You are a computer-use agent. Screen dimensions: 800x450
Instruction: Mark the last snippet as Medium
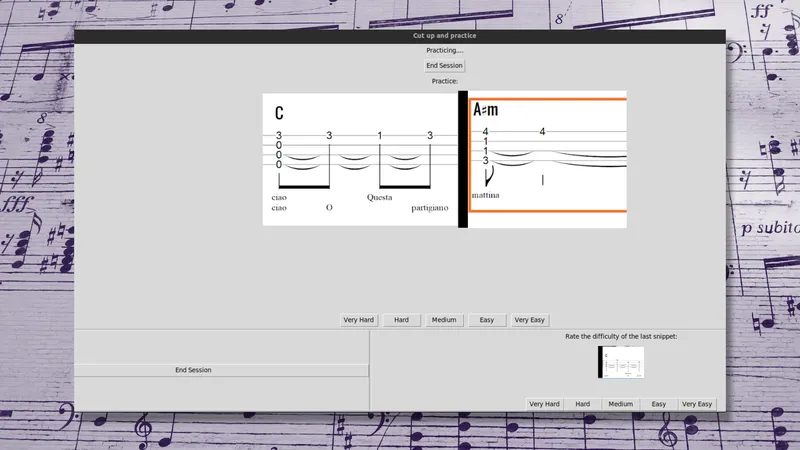[x=620, y=404]
